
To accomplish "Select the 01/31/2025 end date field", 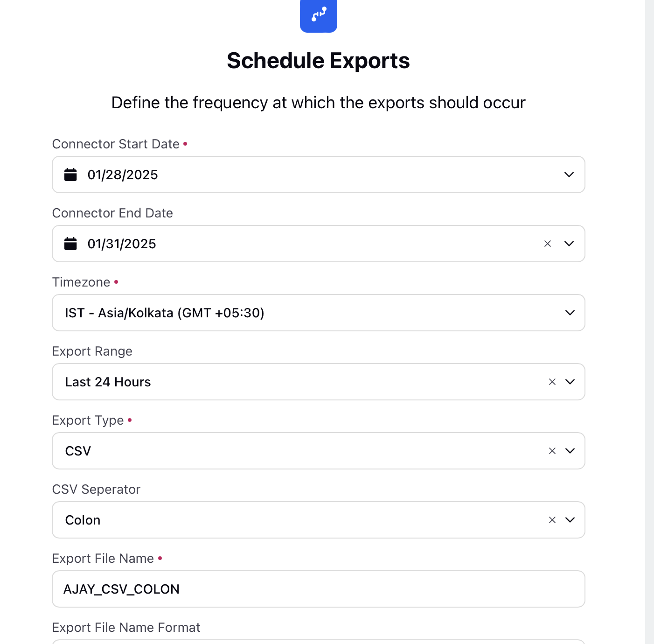I will [x=319, y=244].
